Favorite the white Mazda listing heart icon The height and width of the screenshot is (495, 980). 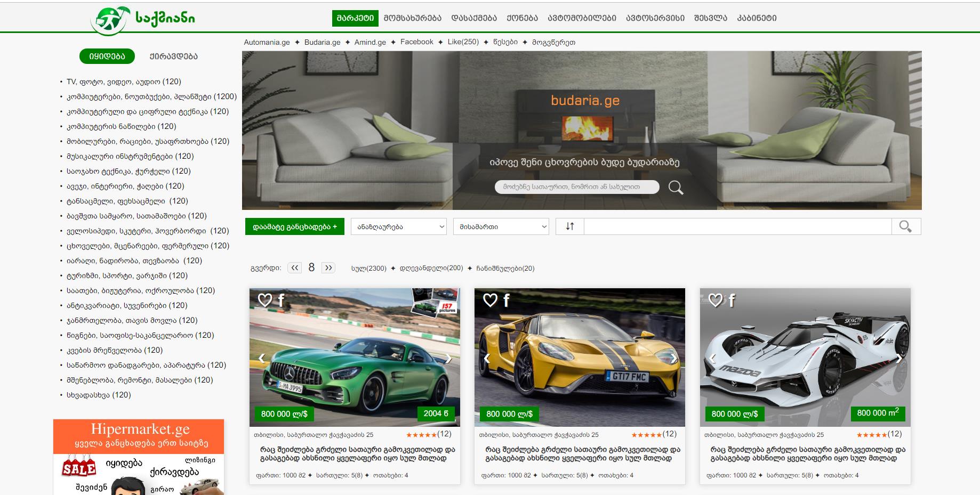715,301
